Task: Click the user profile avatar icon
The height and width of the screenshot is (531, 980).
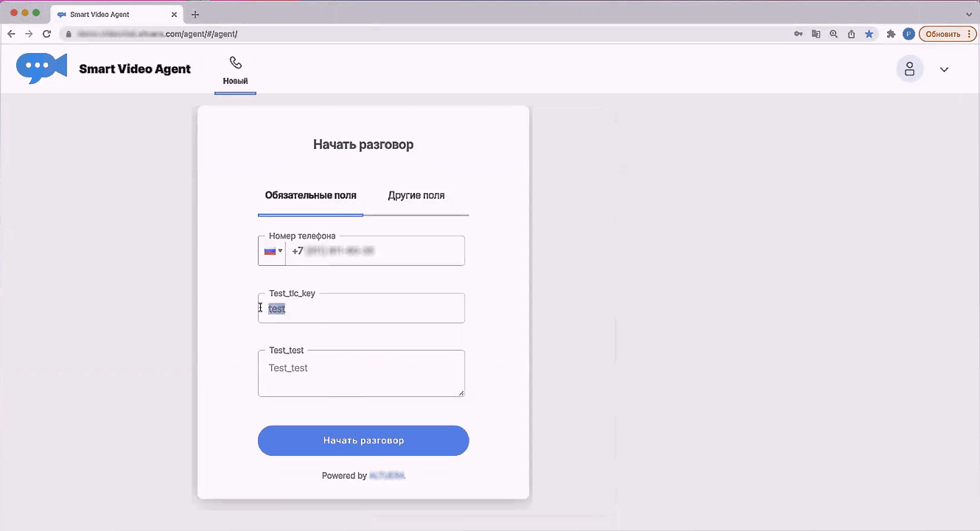Action: coord(909,69)
